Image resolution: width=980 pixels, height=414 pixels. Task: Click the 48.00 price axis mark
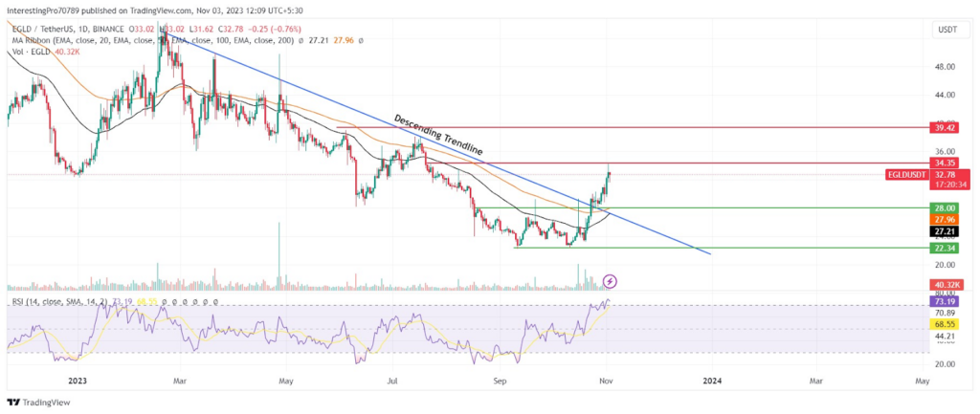coord(943,67)
